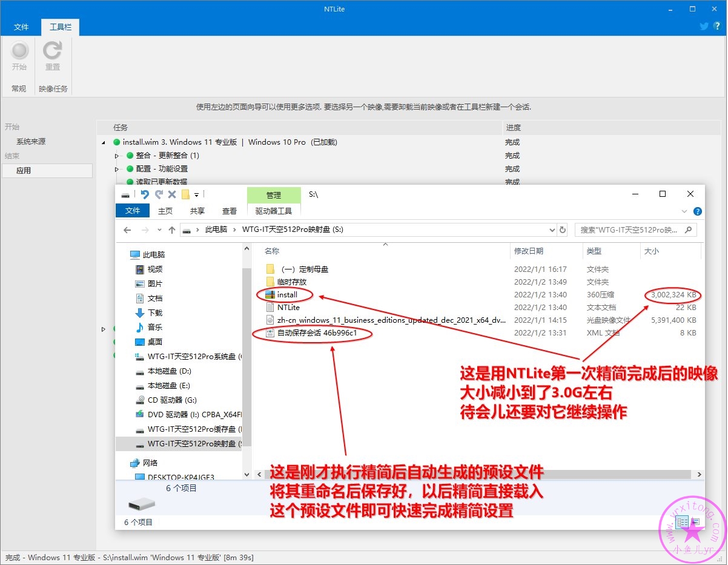Image resolution: width=728 pixels, height=565 pixels.
Task: Click the search magnifier icon in Explorer
Action: [690, 230]
